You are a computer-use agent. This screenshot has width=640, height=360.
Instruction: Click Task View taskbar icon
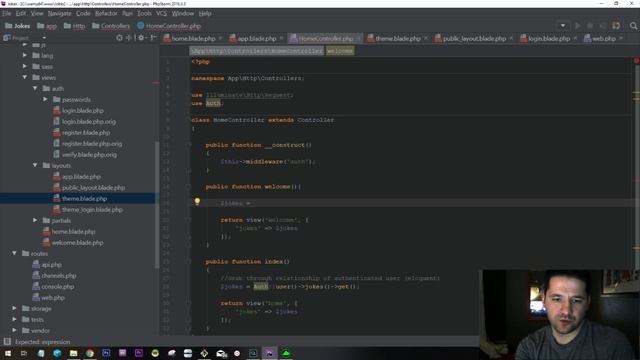point(24,353)
